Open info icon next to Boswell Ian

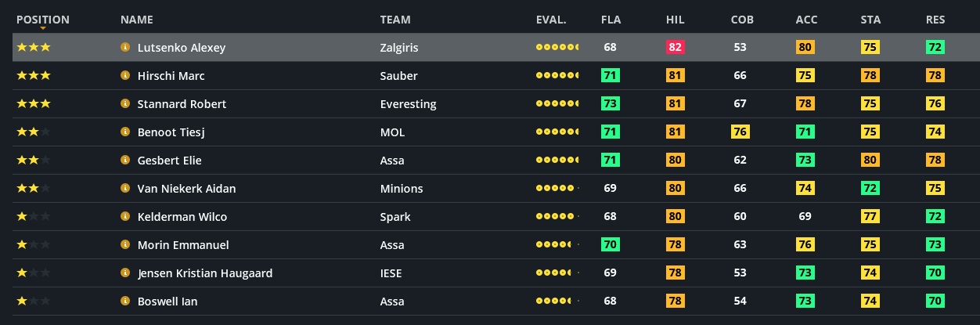tap(125, 301)
